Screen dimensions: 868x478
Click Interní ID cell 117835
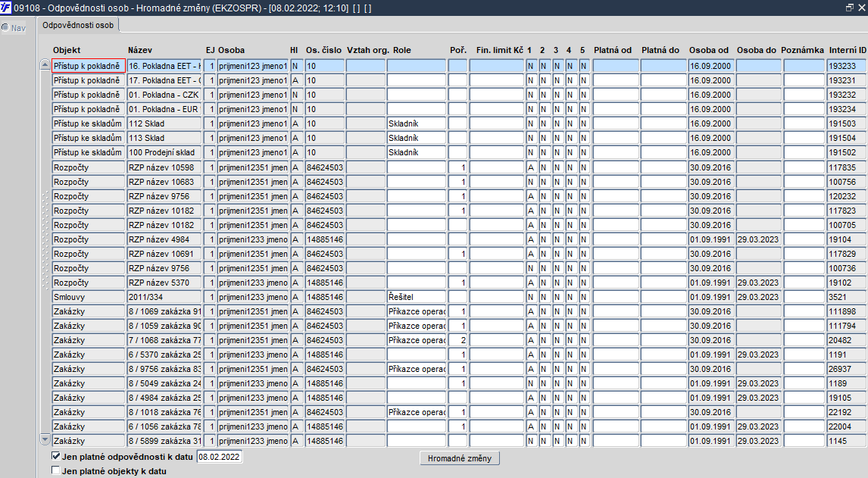[x=847, y=167]
